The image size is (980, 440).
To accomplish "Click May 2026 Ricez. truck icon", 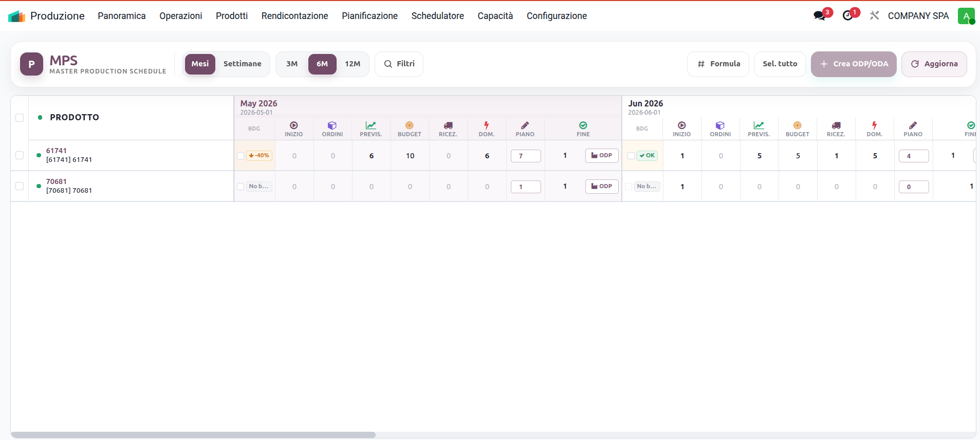I will click(x=448, y=125).
